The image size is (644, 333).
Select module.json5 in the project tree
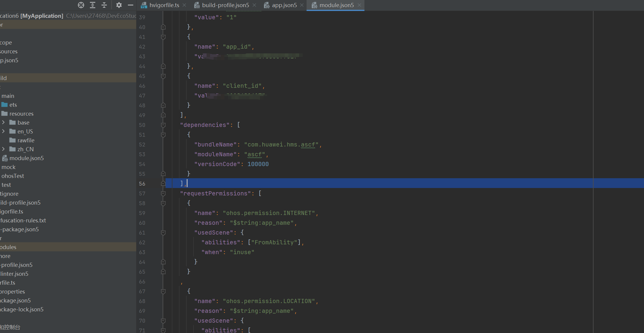[x=26, y=158]
